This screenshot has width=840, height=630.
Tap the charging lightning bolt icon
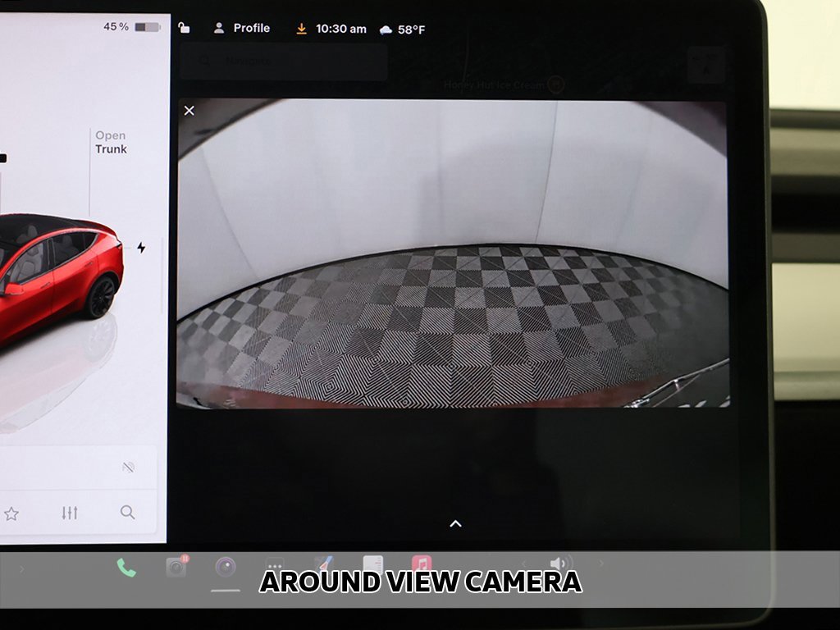click(141, 248)
